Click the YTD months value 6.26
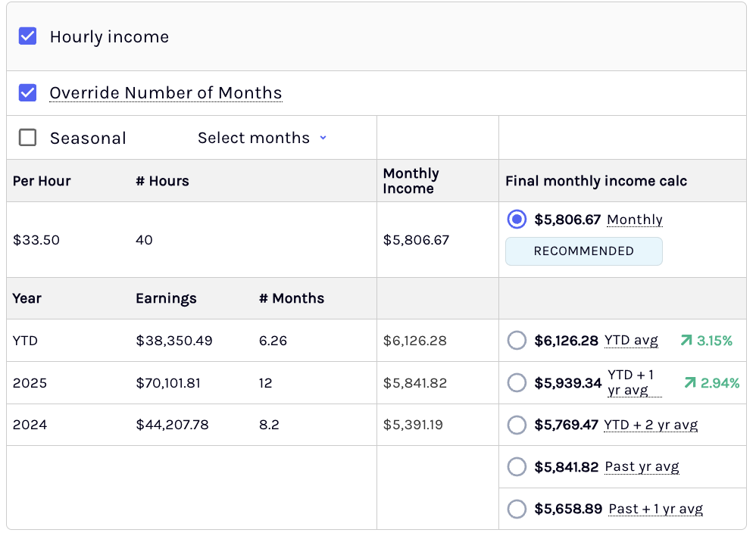Screen dimensions: 756x536 click(273, 341)
